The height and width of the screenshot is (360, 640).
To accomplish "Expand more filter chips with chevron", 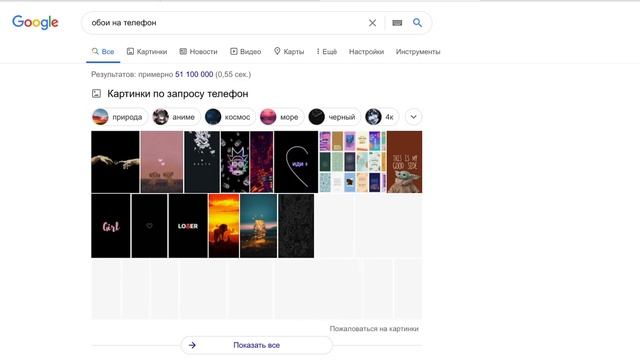I will (413, 117).
